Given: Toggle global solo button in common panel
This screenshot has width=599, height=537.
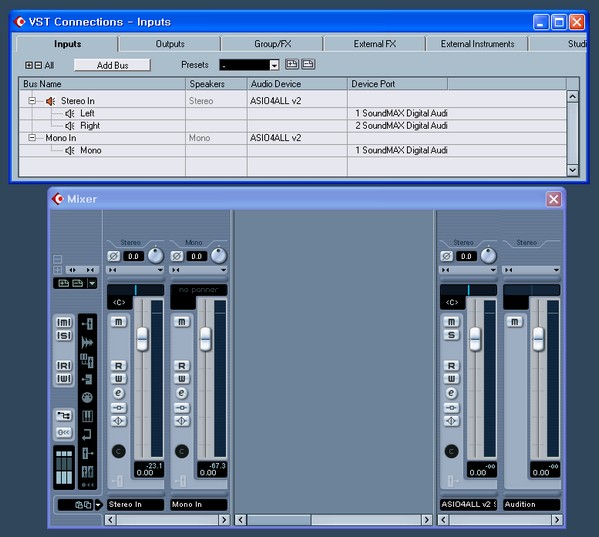Looking at the screenshot, I should coord(64,336).
